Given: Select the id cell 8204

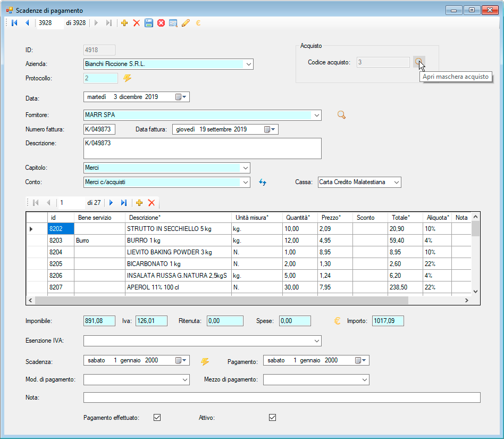Looking at the screenshot, I should (x=61, y=252).
